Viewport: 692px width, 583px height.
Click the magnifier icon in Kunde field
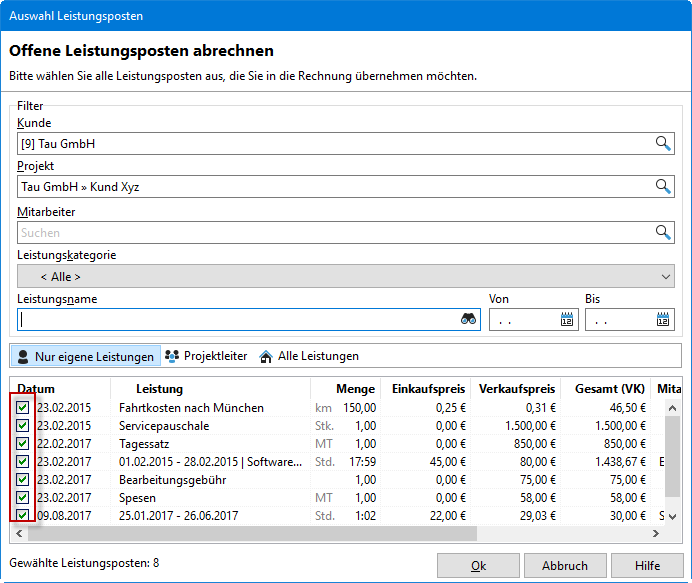(663, 144)
